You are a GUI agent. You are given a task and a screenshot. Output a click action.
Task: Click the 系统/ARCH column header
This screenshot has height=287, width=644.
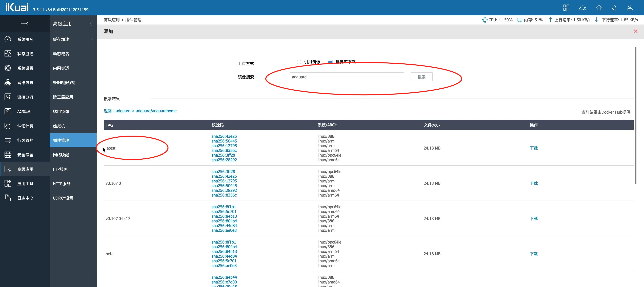coord(327,125)
